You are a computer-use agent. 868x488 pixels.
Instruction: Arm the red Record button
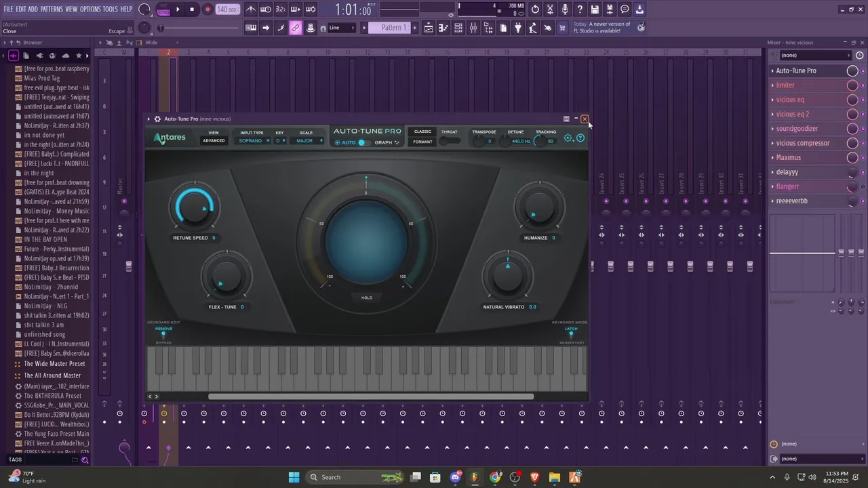click(x=208, y=9)
